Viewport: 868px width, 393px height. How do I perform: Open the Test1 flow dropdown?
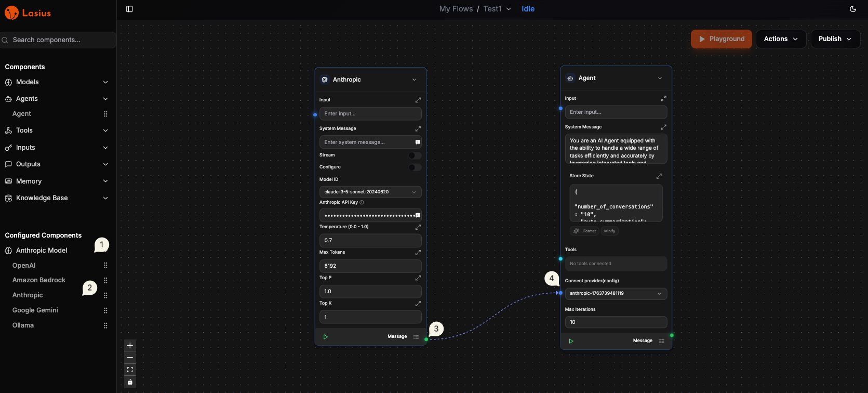coord(509,9)
